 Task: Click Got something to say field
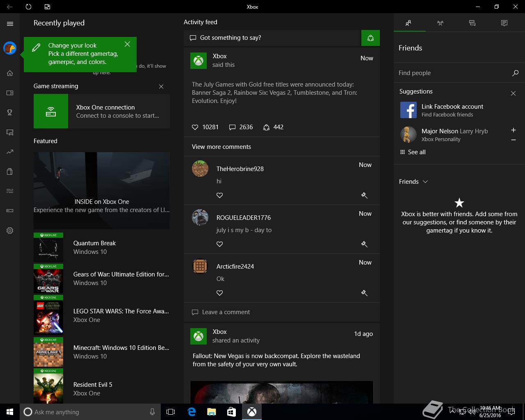coord(272,38)
